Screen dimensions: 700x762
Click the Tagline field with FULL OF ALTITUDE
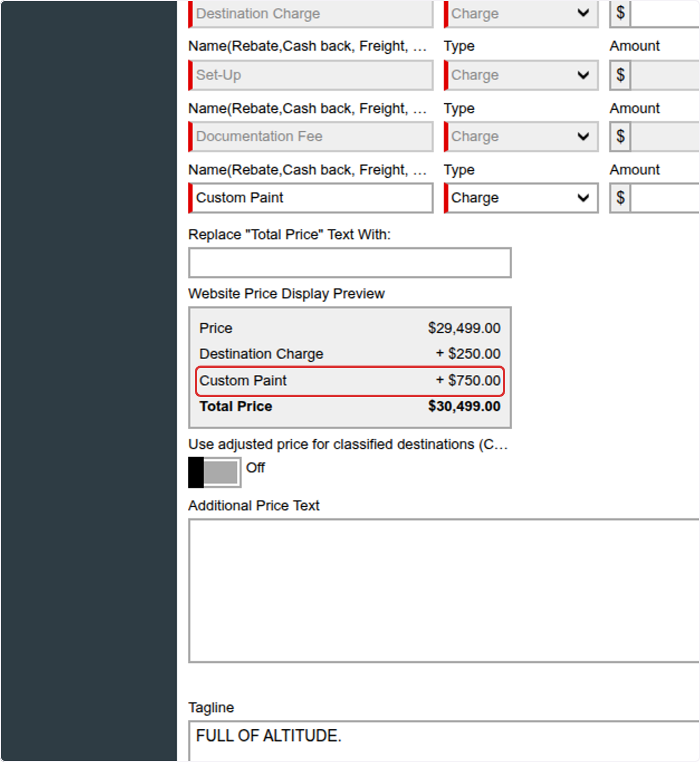pyautogui.click(x=444, y=740)
